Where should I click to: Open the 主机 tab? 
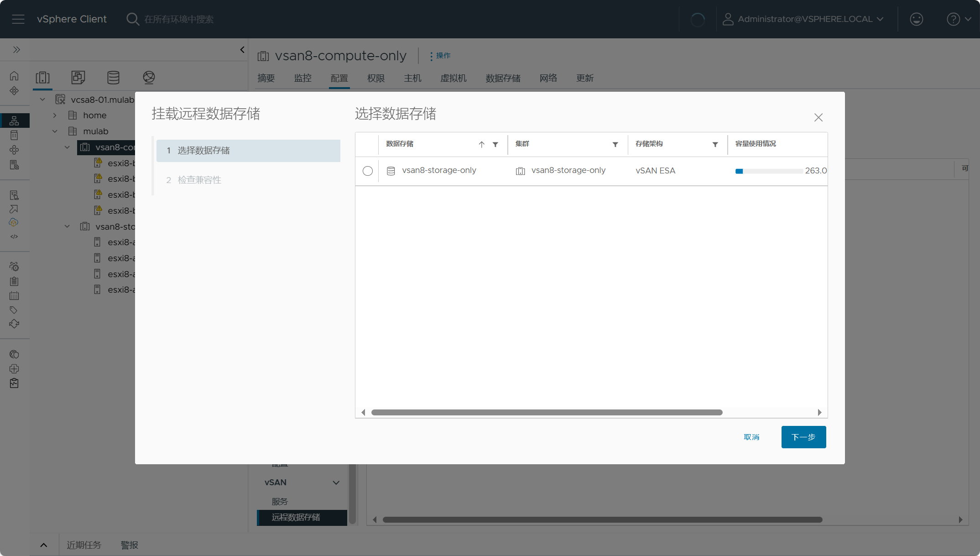click(412, 78)
